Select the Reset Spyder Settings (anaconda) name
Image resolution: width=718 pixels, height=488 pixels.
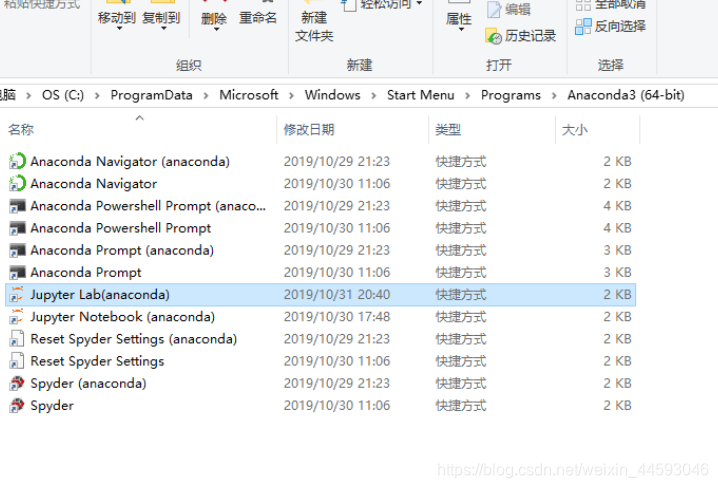point(134,339)
